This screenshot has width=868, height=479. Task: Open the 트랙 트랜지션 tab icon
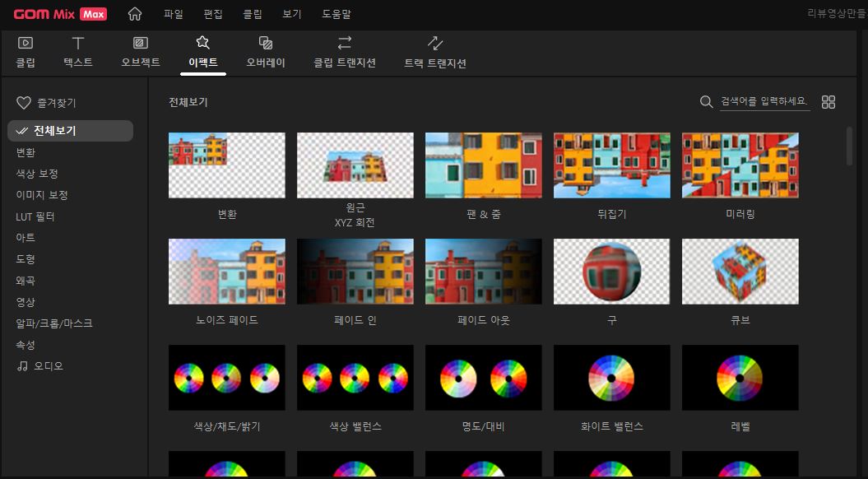[435, 43]
